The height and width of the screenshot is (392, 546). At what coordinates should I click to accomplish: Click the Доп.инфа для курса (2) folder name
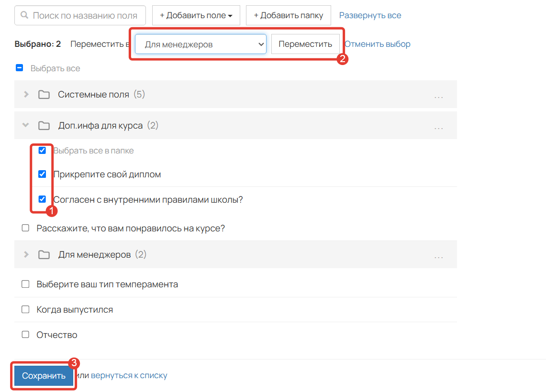coord(108,126)
